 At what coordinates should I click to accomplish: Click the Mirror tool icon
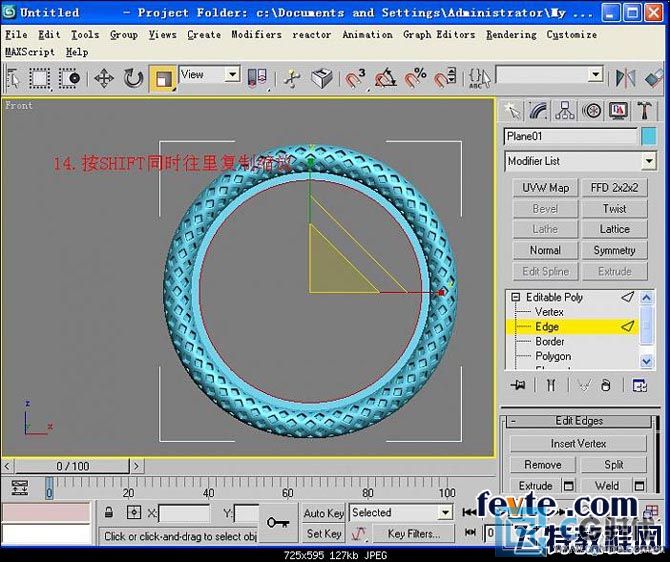tap(625, 79)
